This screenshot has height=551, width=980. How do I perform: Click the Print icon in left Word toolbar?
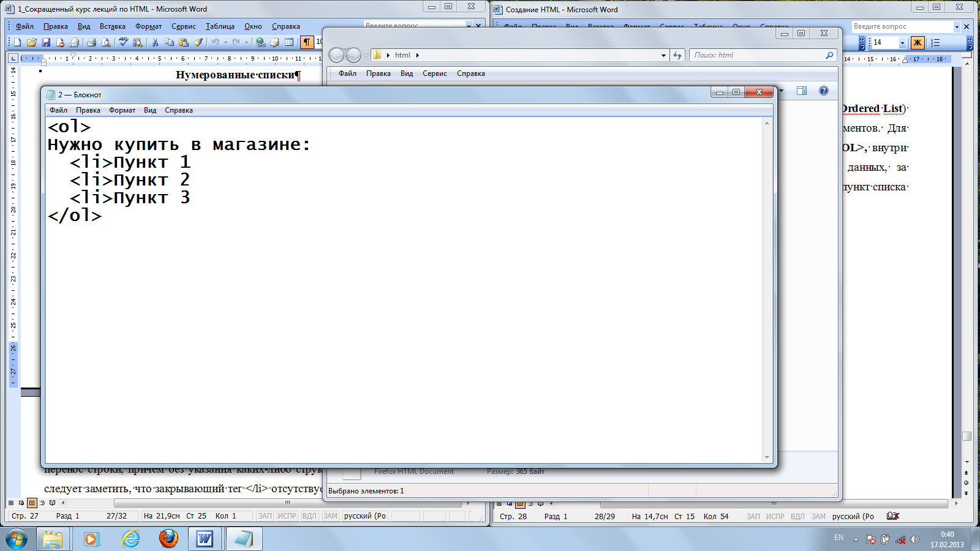[x=92, y=42]
